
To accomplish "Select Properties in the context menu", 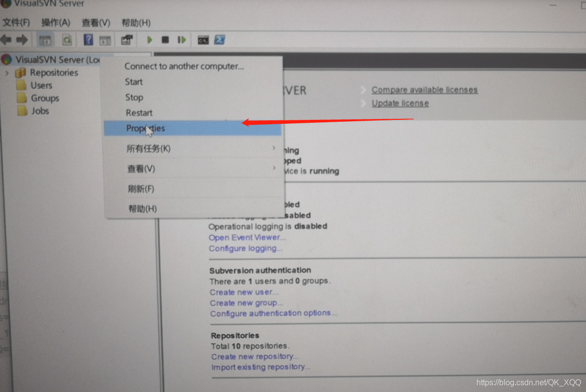I will click(x=192, y=128).
